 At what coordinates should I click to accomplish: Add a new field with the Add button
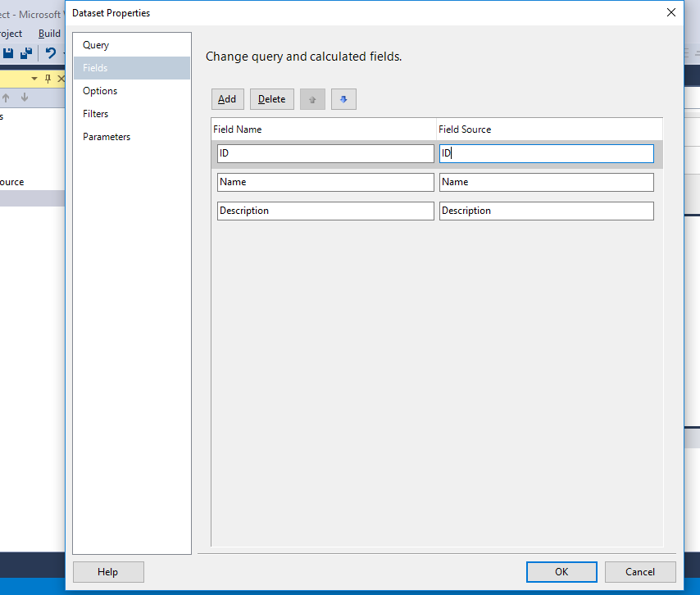click(227, 98)
